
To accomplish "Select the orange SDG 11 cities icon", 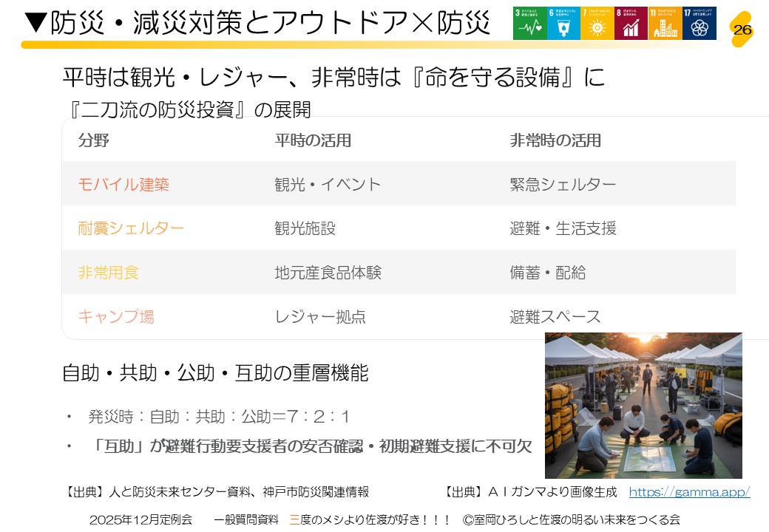I will pos(665,24).
